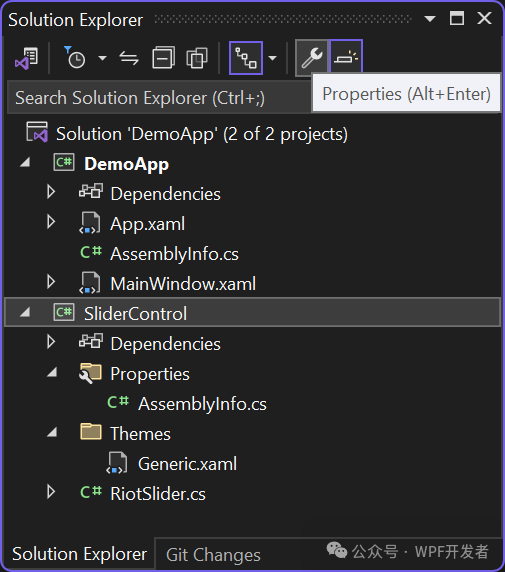Image resolution: width=505 pixels, height=572 pixels.
Task: Select AssemblyInfo.cs under DemoApp
Action: 174,254
